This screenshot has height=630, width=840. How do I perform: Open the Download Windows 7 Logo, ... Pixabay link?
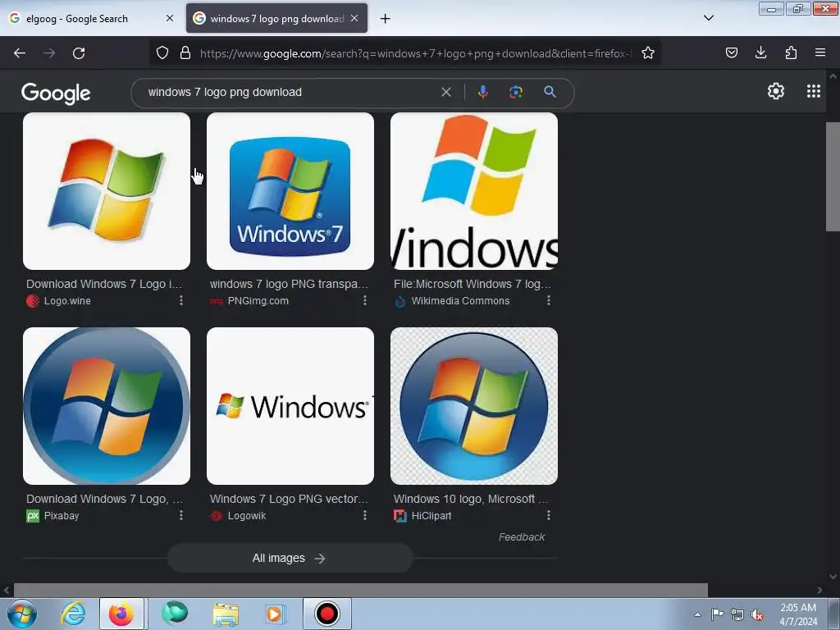[104, 499]
